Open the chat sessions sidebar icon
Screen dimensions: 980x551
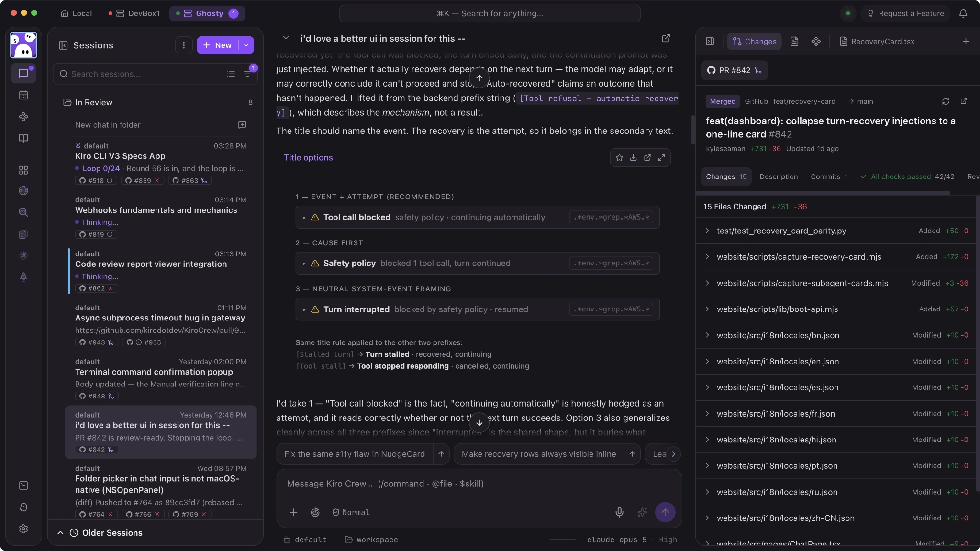click(23, 73)
